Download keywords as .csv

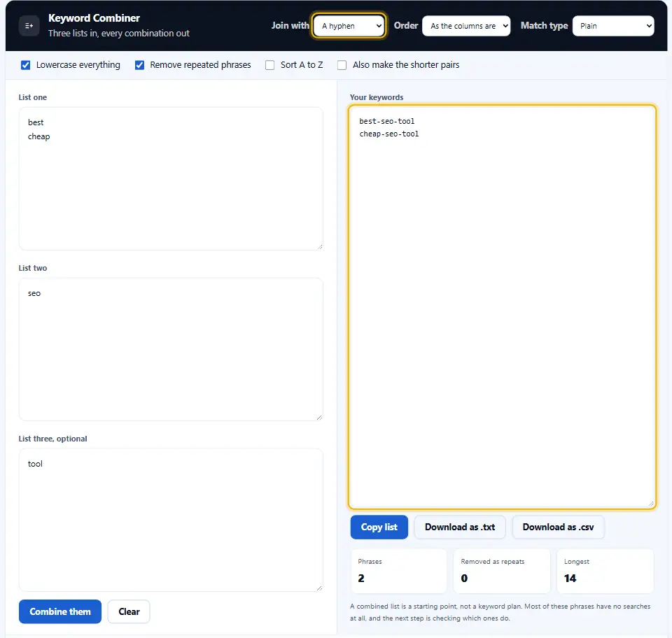(x=558, y=527)
